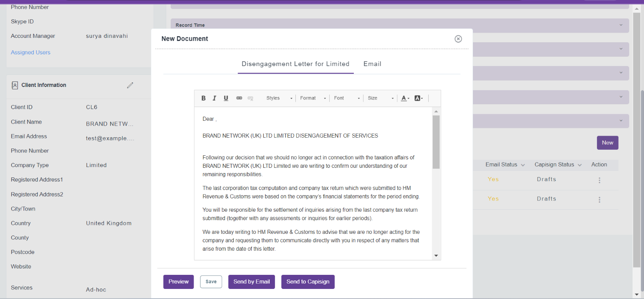Click the Save button
Image resolution: width=644 pixels, height=299 pixels.
[x=211, y=282]
